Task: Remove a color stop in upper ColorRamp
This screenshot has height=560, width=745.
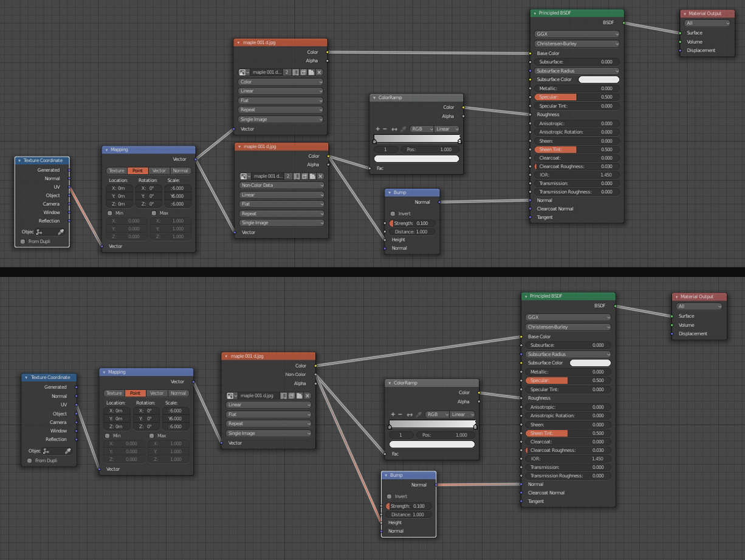Action: pyautogui.click(x=385, y=129)
